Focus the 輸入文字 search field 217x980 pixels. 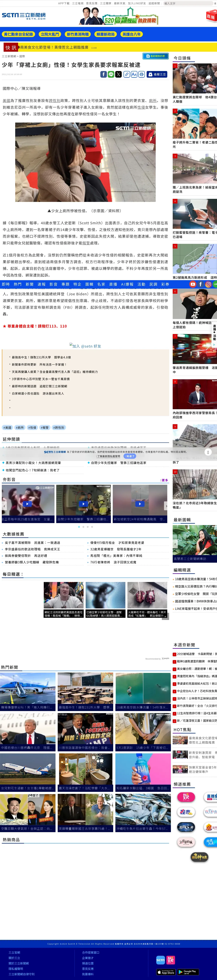click(188, 3)
